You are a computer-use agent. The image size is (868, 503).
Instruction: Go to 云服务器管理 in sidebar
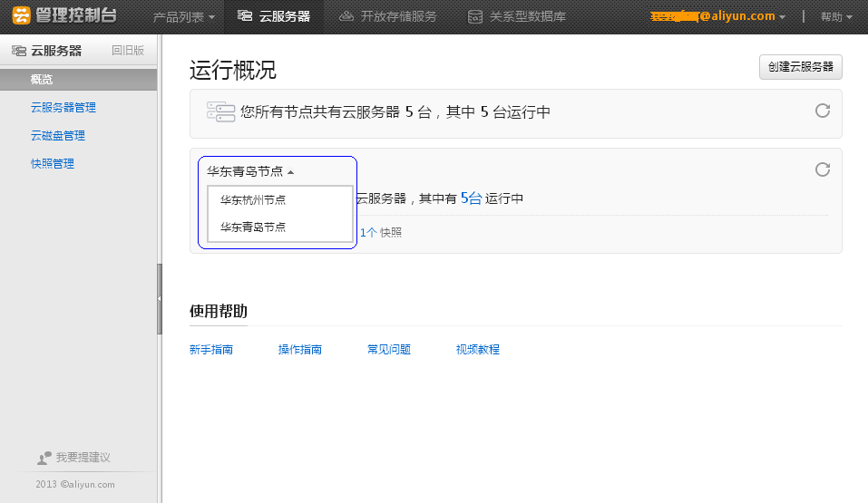(63, 107)
